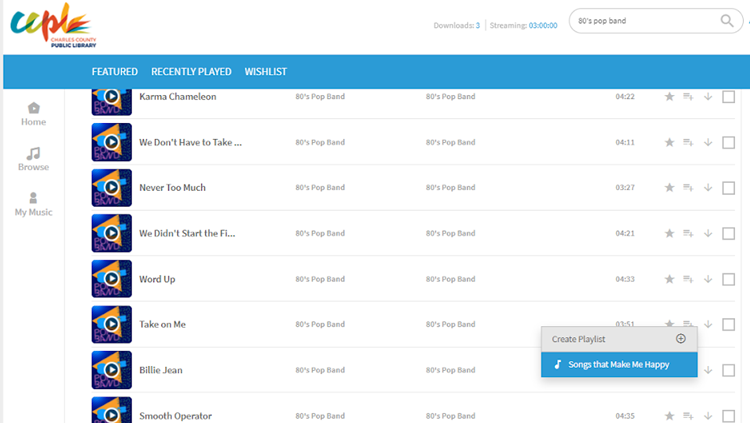
Task: Open the Billie Jean song title
Action: (x=161, y=370)
